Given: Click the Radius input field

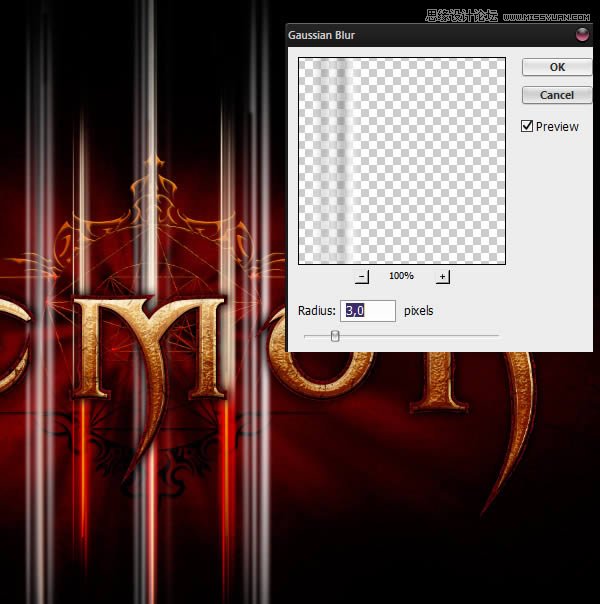Looking at the screenshot, I should click(368, 311).
